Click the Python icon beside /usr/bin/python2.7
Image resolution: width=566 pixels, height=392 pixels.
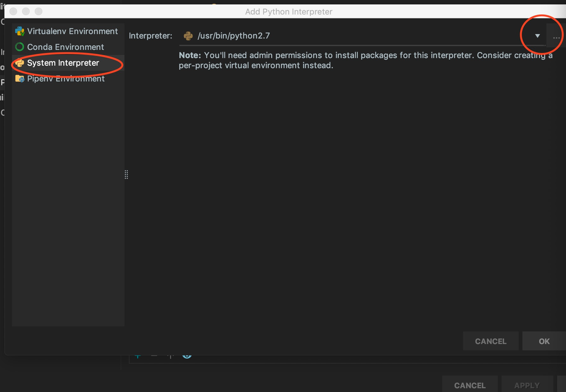(189, 36)
